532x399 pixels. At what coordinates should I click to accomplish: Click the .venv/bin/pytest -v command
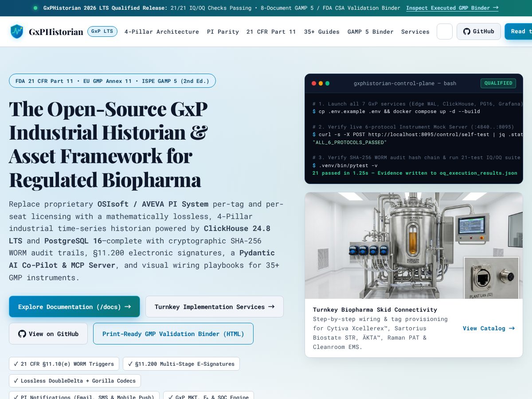point(345,165)
